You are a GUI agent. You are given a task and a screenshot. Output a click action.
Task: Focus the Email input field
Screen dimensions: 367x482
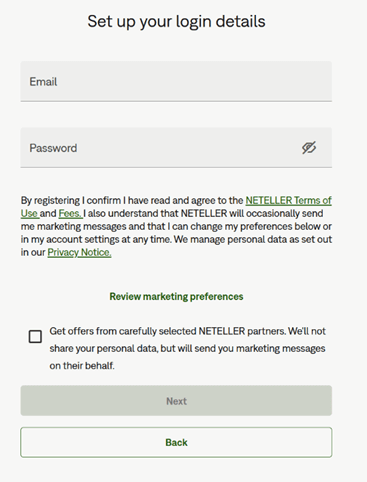[x=176, y=81]
